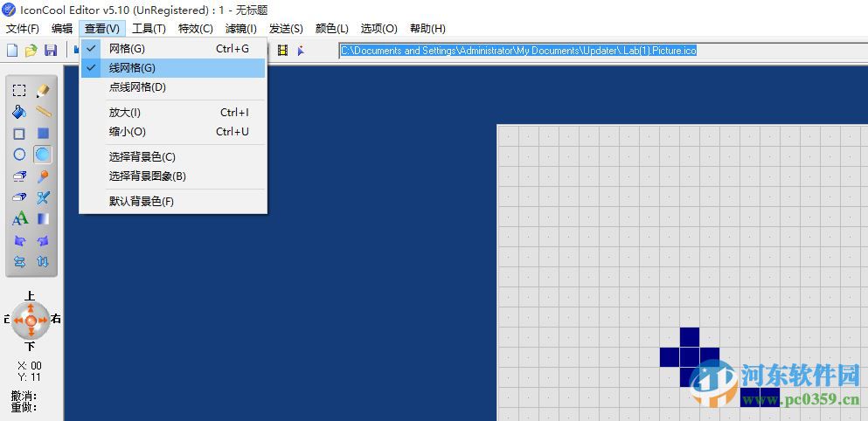Choose 选择背景色(C) from the menu

pos(173,157)
